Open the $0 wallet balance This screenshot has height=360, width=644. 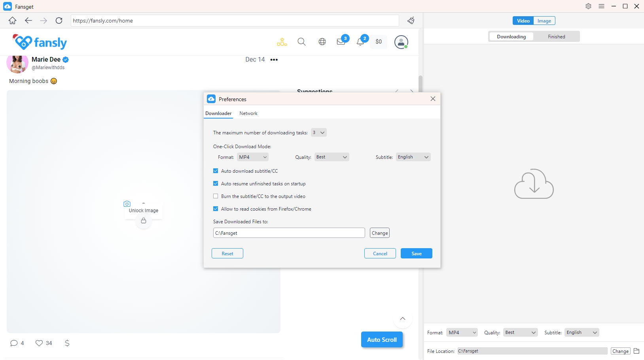tap(379, 42)
